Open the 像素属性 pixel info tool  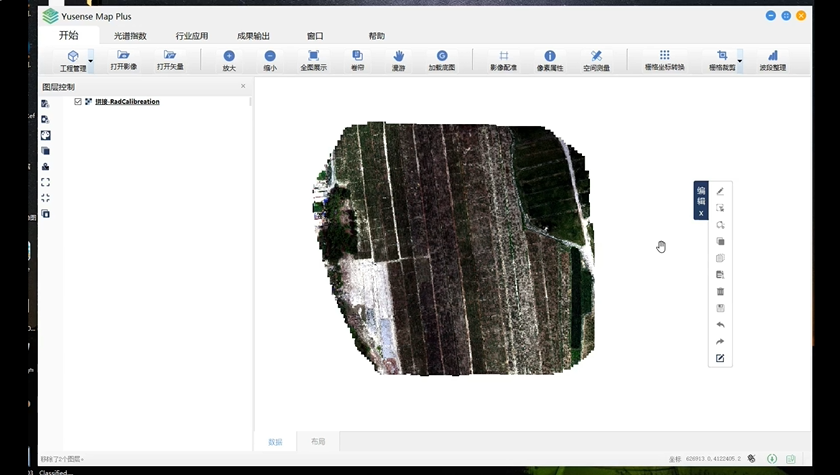click(x=549, y=59)
